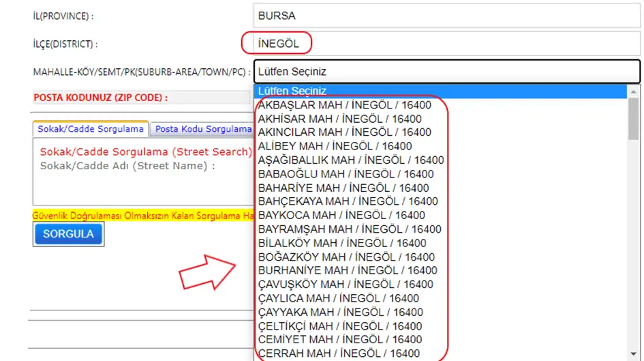Click the dropdown list scrollbar thumb

pos(634,117)
